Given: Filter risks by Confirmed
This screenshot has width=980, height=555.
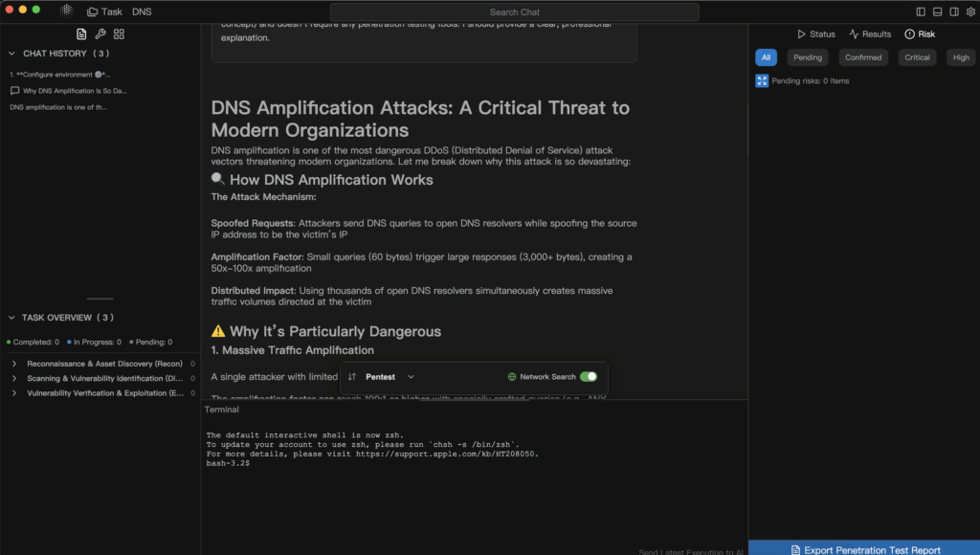Looking at the screenshot, I should click(x=863, y=57).
